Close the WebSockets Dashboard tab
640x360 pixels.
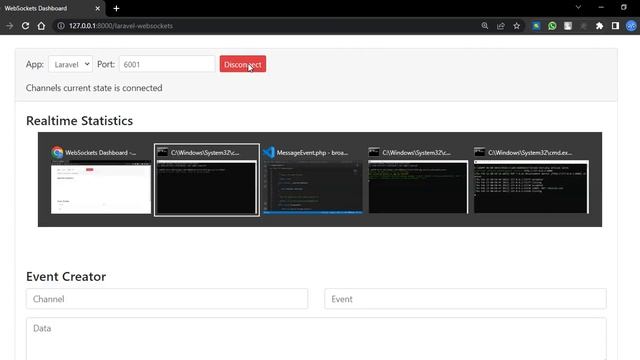(x=98, y=8)
